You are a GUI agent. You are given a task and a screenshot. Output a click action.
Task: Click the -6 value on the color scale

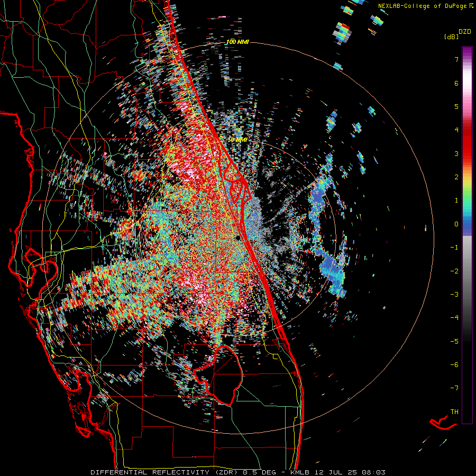click(x=454, y=364)
